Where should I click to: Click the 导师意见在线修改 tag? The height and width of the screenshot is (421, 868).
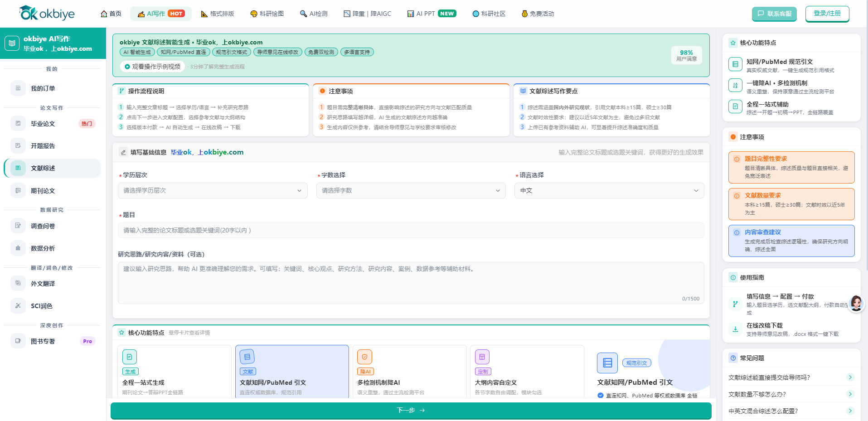[278, 52]
